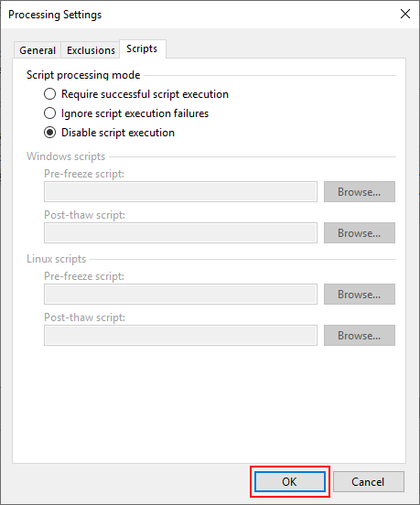Select the Scripts tab
420x505 pixels.
click(142, 48)
